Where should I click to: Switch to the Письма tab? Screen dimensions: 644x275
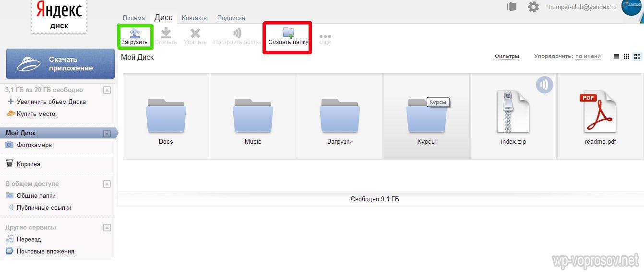coord(134,18)
